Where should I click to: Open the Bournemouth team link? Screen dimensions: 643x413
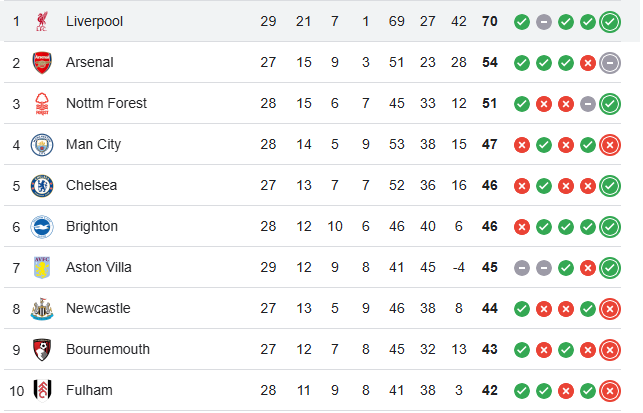click(x=108, y=349)
